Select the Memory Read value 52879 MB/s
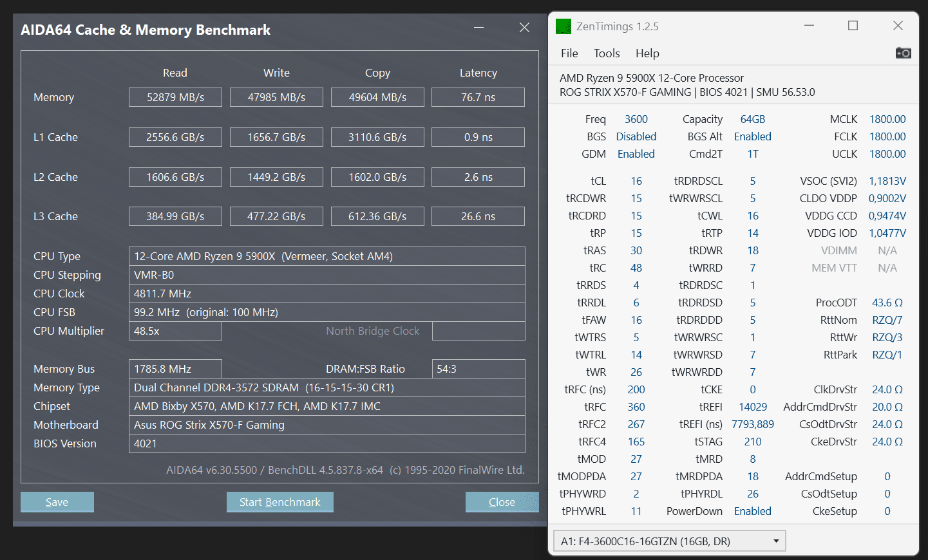 click(x=175, y=97)
